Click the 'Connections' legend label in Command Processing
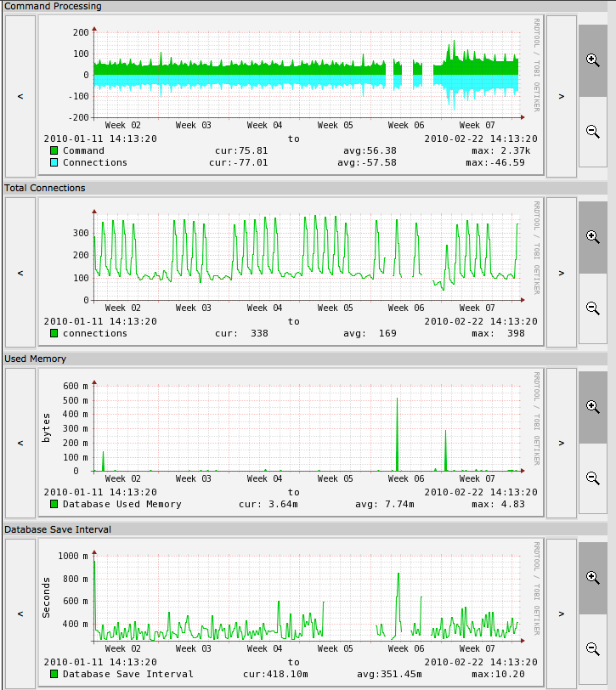 click(x=95, y=162)
